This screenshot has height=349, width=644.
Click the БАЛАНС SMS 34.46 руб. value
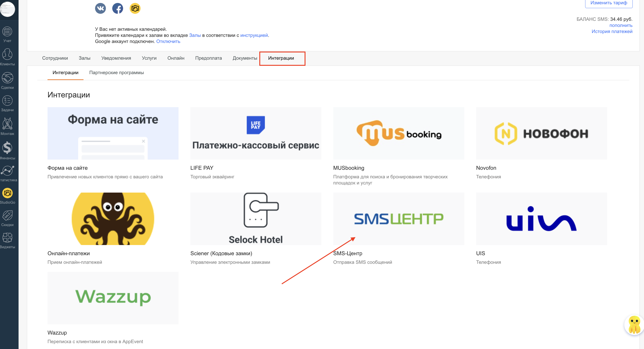(604, 19)
